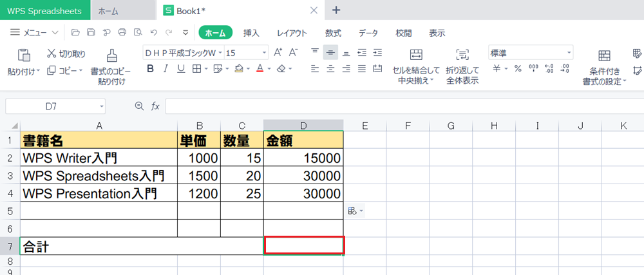Apply percent style format
The width and height of the screenshot is (644, 275).
(x=518, y=68)
